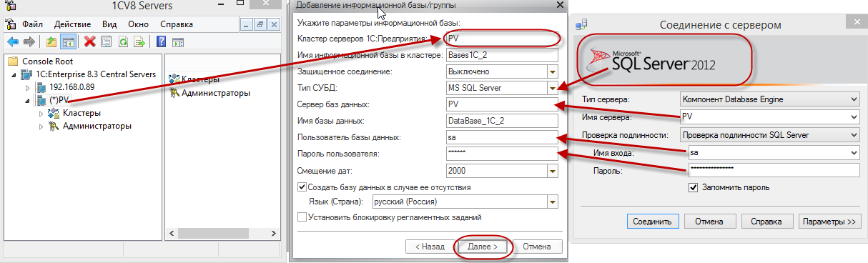Open the Язык (Страна) dropdown
868x263 pixels.
pos(552,202)
